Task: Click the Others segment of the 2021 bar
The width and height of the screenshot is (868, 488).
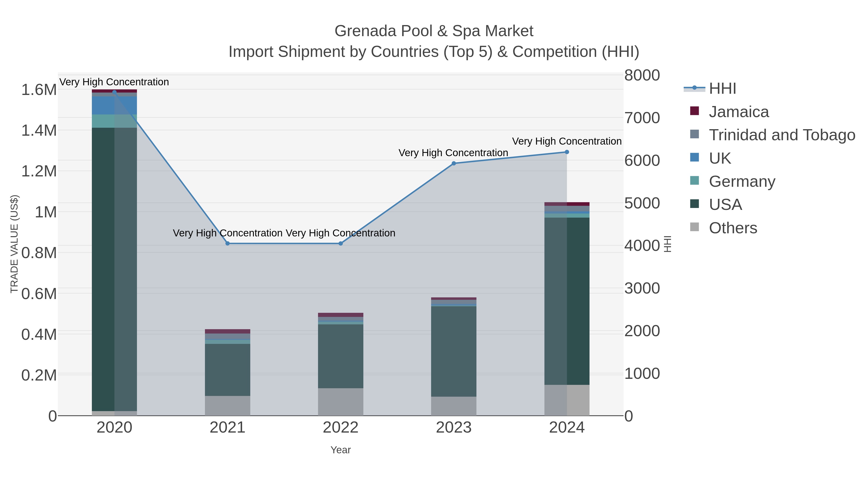Action: point(227,406)
